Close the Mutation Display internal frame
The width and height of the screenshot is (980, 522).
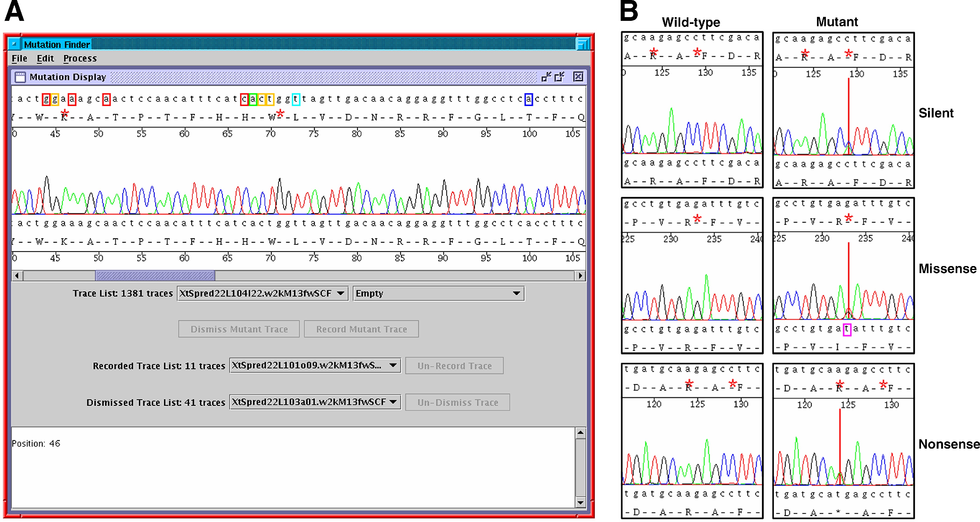[578, 77]
